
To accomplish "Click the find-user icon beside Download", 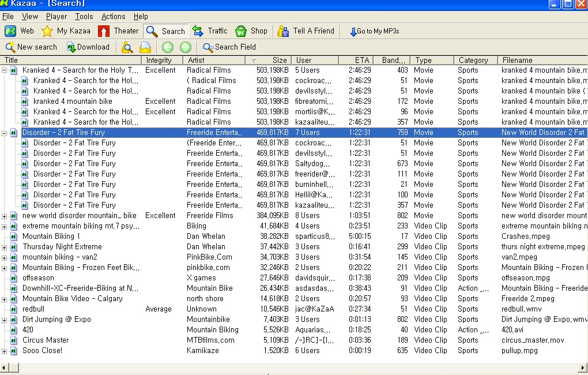I will pyautogui.click(x=127, y=47).
